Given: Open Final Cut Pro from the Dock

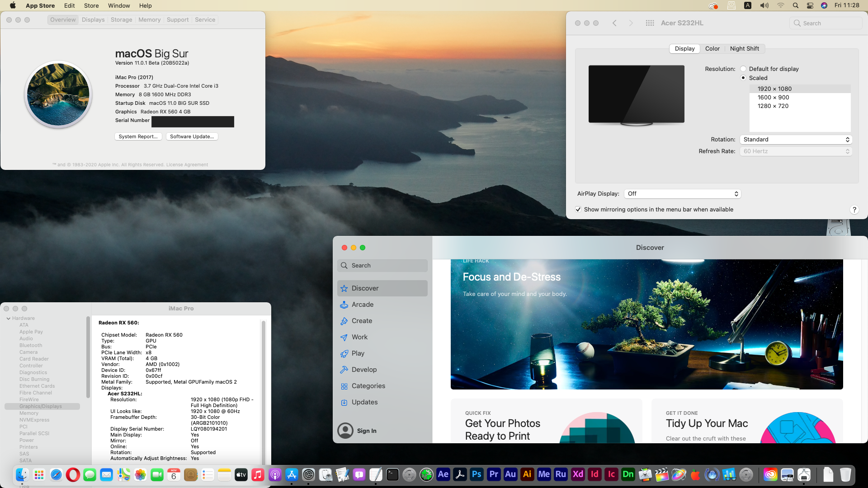Looking at the screenshot, I should pyautogui.click(x=662, y=474).
